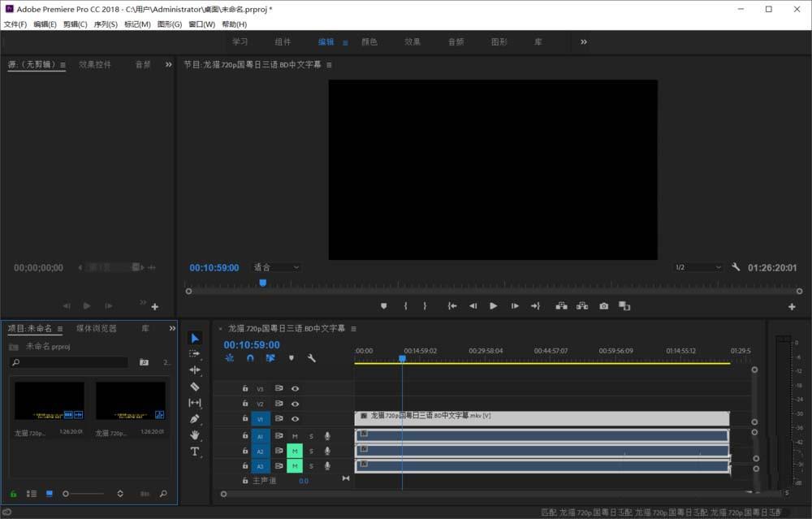812x519 pixels.
Task: Solo the A1 audio track
Action: (312, 435)
